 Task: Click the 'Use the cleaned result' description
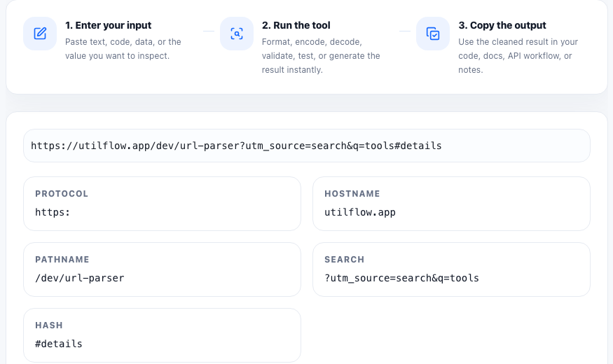coord(518,56)
